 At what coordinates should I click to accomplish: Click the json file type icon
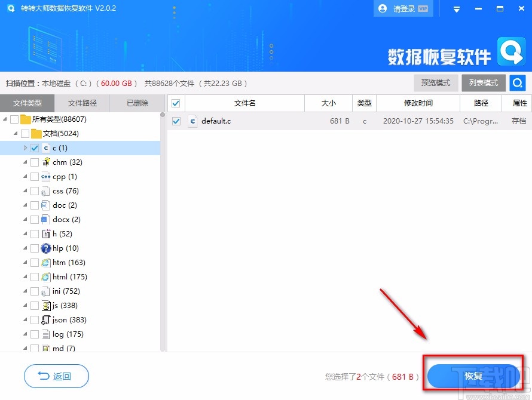point(45,319)
